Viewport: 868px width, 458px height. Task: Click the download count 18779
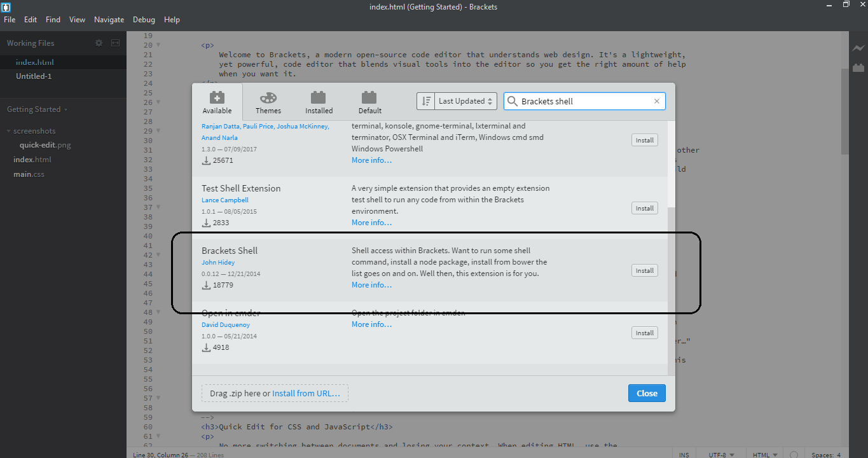223,285
